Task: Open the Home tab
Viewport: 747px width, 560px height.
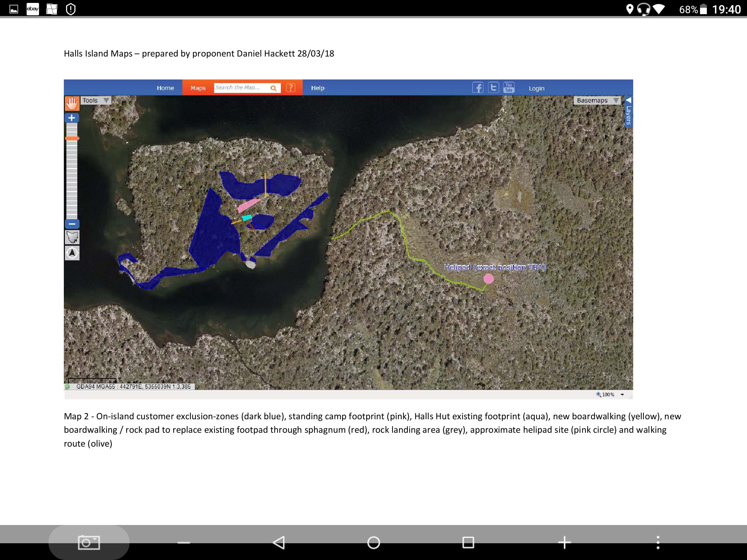Action: coord(165,88)
